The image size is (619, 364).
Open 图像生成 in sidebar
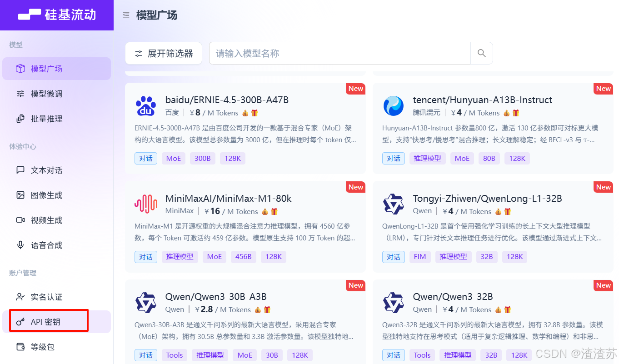point(56,195)
